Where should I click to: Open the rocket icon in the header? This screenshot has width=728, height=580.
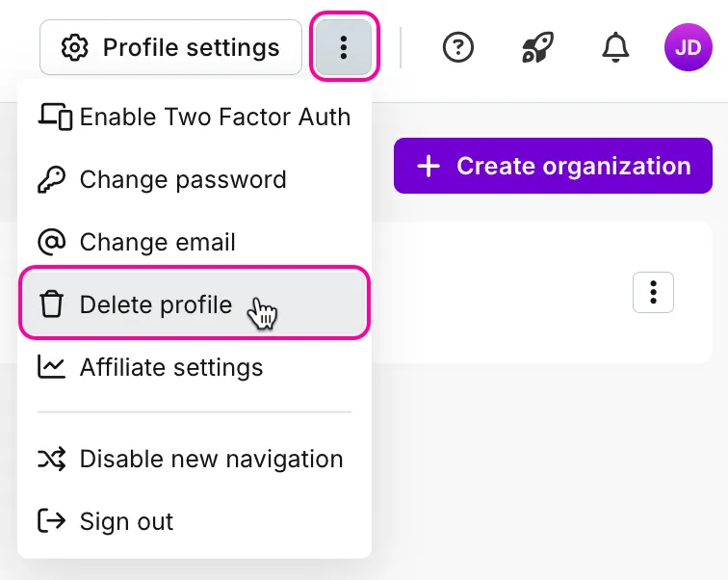[x=537, y=47]
